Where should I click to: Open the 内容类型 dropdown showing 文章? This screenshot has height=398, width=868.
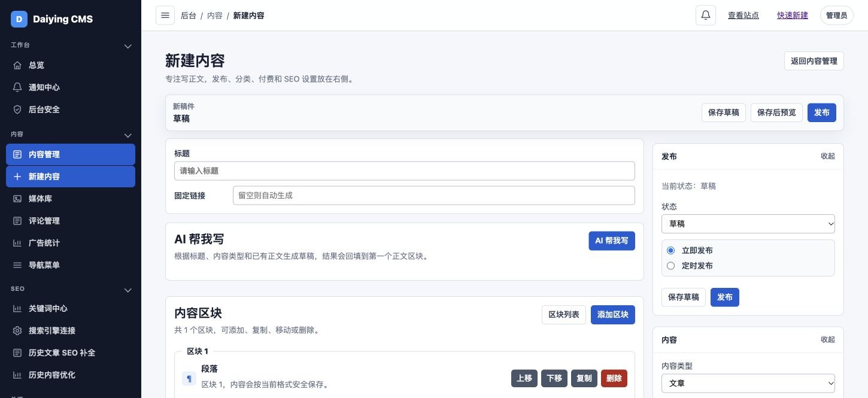pyautogui.click(x=748, y=383)
